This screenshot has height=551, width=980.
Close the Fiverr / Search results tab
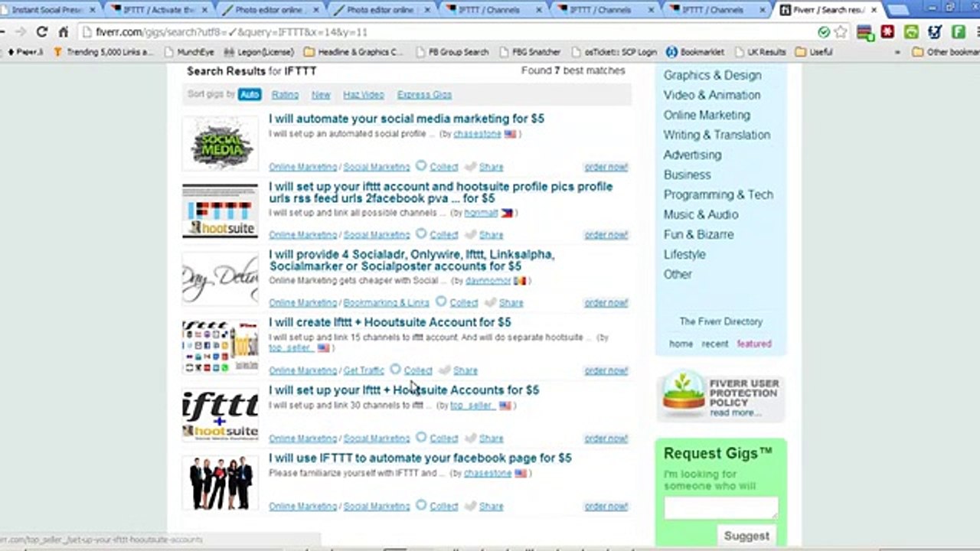[x=874, y=10]
